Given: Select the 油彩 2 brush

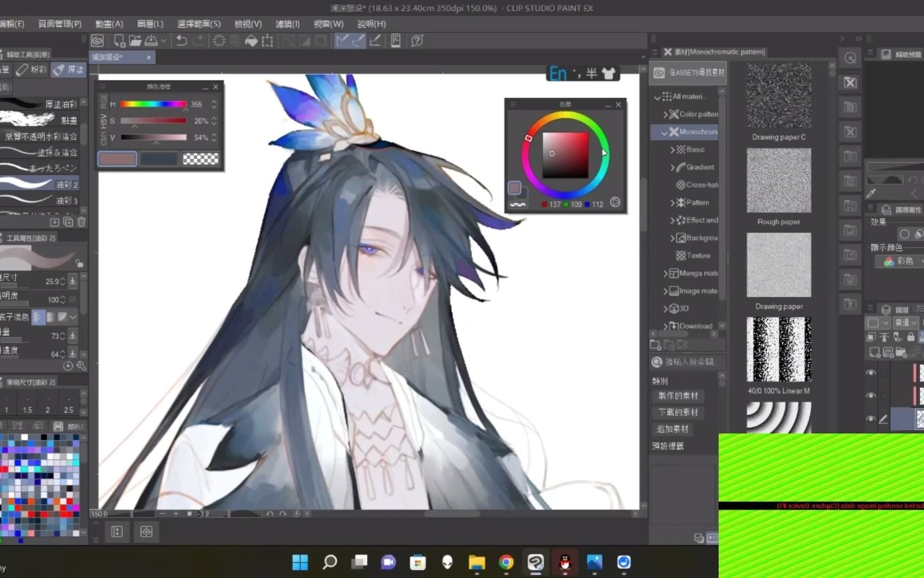Looking at the screenshot, I should 40,184.
